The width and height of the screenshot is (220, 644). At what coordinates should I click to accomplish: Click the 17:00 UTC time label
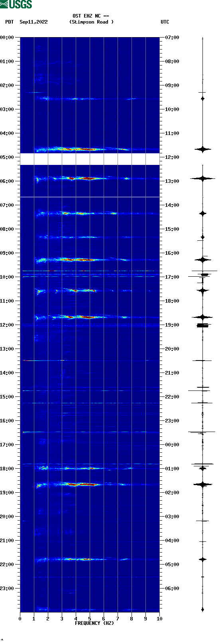pos(172,277)
